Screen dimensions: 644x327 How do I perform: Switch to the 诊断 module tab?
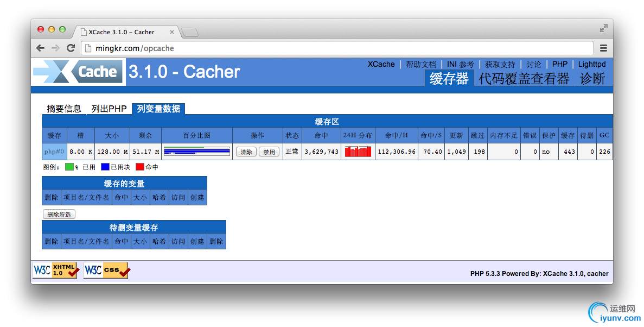592,78
